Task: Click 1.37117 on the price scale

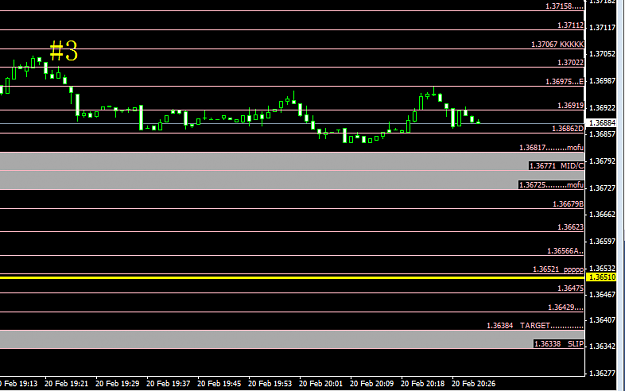Action: [x=602, y=28]
